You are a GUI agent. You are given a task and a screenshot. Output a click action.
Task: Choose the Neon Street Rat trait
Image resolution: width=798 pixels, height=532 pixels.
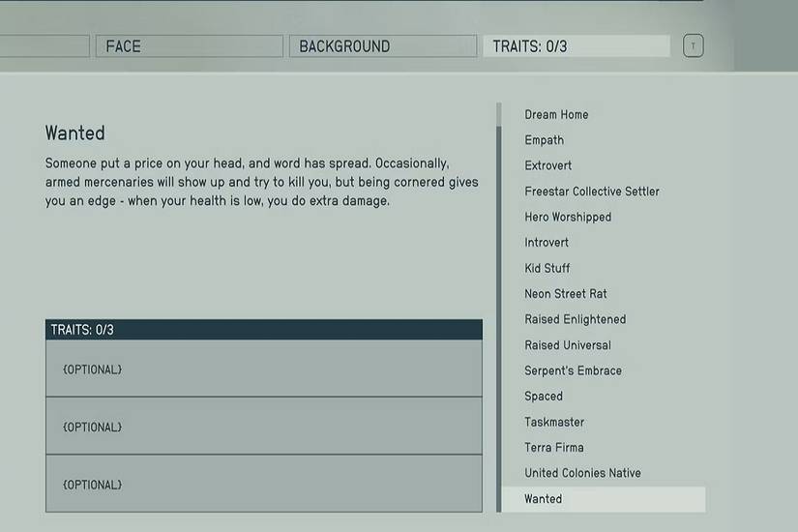point(566,294)
